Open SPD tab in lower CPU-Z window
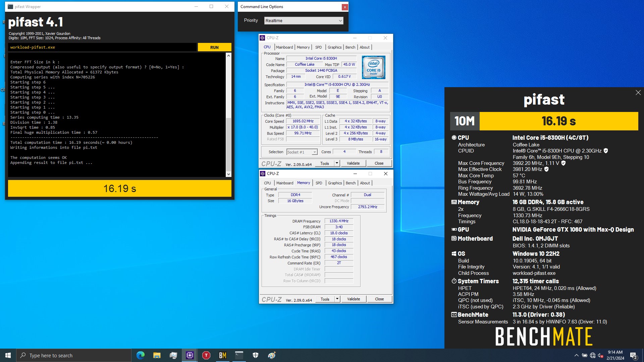The image size is (644, 362). click(319, 183)
